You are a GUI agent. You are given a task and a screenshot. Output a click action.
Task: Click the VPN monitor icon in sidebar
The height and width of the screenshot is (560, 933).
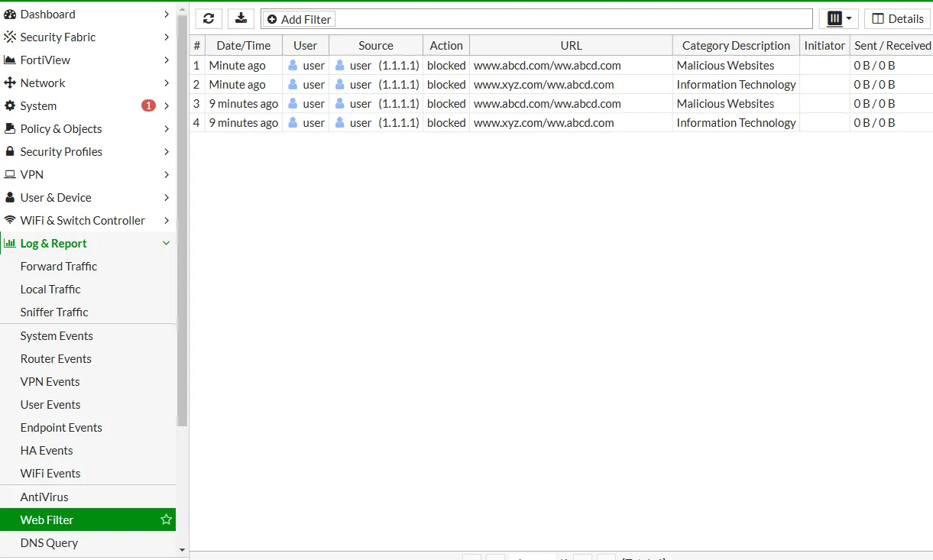coord(10,175)
